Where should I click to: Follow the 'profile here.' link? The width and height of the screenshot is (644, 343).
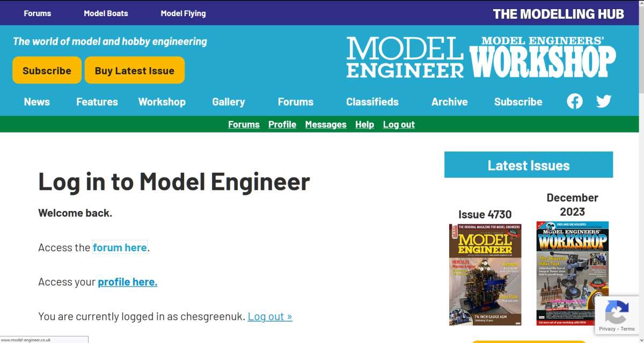128,282
